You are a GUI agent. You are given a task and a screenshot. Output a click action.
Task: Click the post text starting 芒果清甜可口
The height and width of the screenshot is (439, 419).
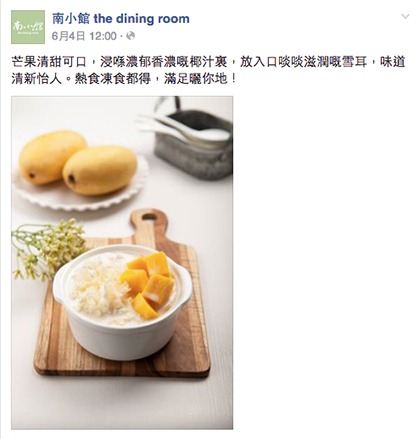pos(208,70)
